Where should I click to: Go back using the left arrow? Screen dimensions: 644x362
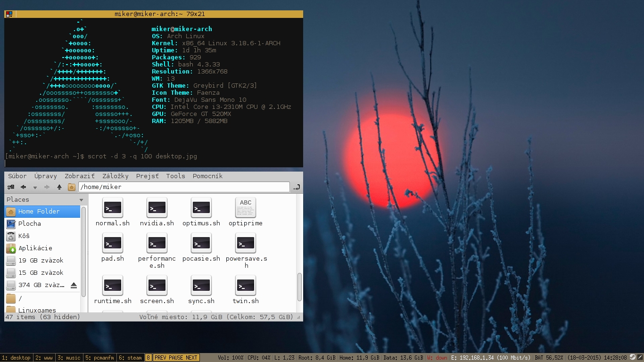[x=23, y=187]
